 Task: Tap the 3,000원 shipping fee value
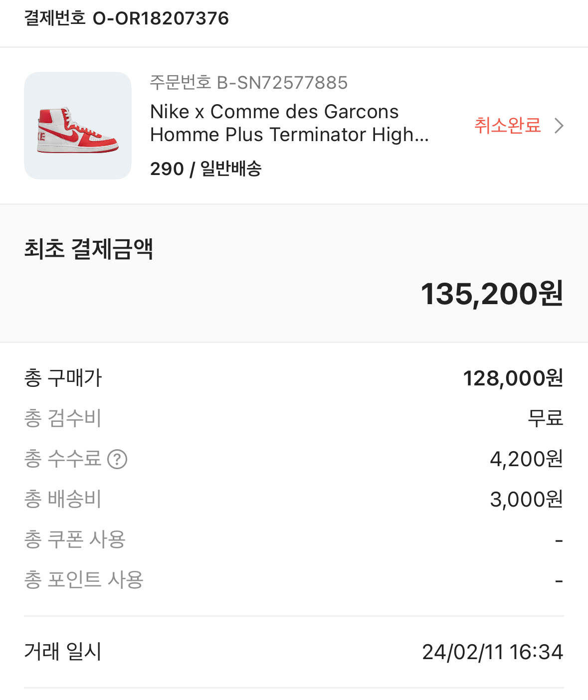click(x=526, y=499)
